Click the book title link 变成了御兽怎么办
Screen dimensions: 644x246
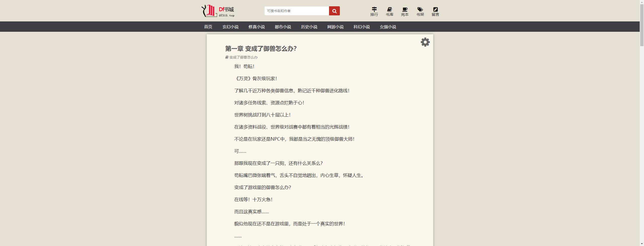[243, 57]
